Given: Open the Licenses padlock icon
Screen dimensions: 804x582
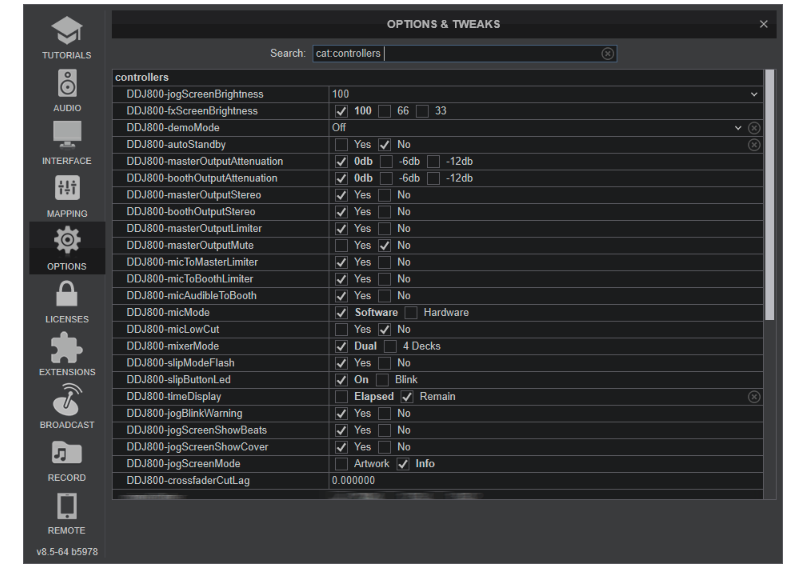Looking at the screenshot, I should (67, 293).
